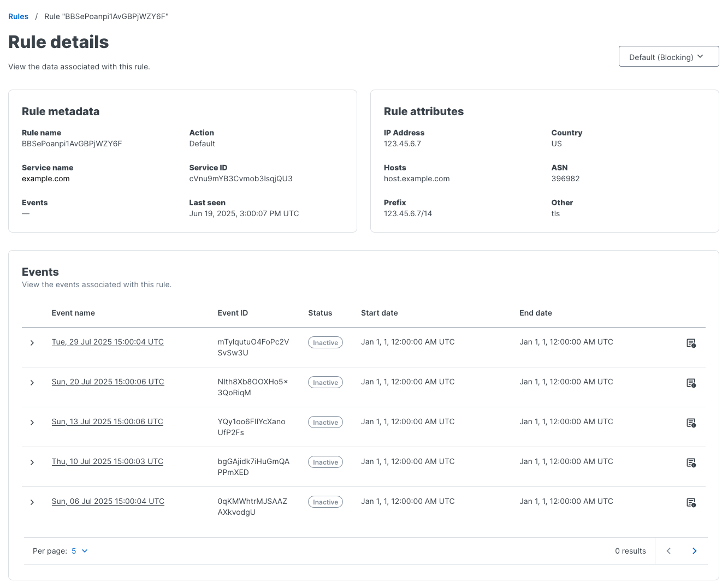Screen dimensions: 728x588
Task: Open the report icon for Sun 13 Jul event
Action: coord(691,423)
